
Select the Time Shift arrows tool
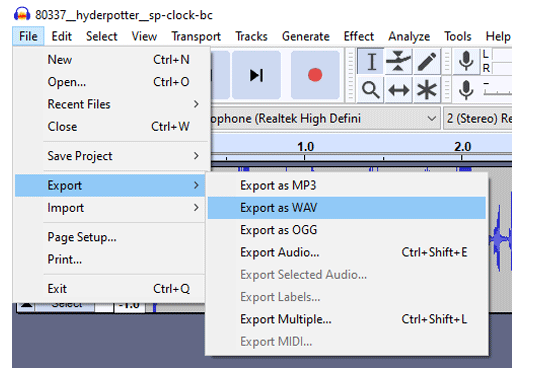[398, 90]
